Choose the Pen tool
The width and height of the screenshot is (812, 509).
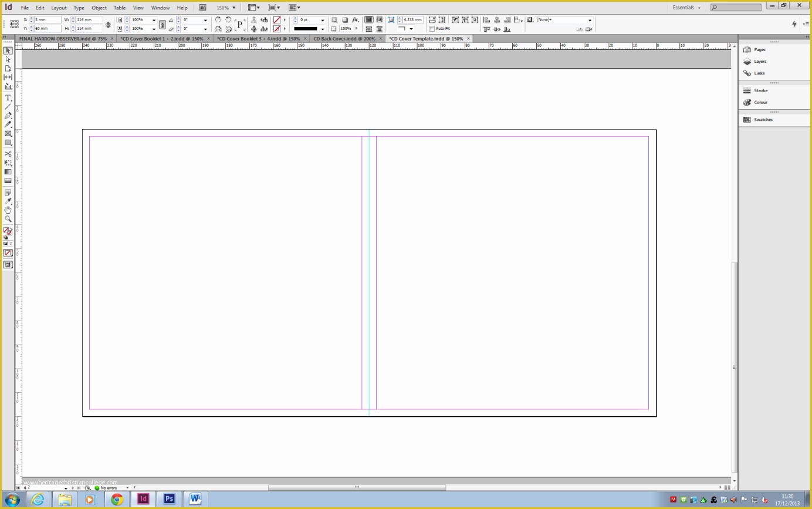(8, 116)
